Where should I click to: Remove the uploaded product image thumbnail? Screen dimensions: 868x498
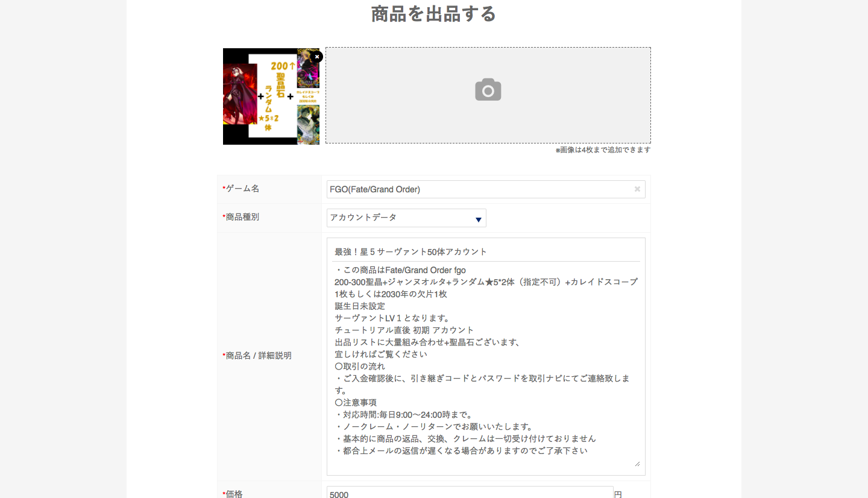coord(317,57)
